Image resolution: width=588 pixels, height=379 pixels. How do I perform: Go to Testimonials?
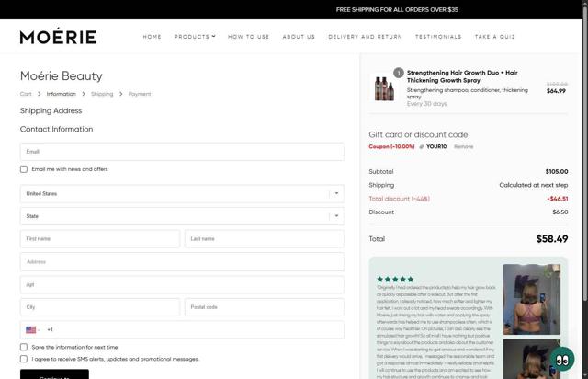click(x=438, y=37)
